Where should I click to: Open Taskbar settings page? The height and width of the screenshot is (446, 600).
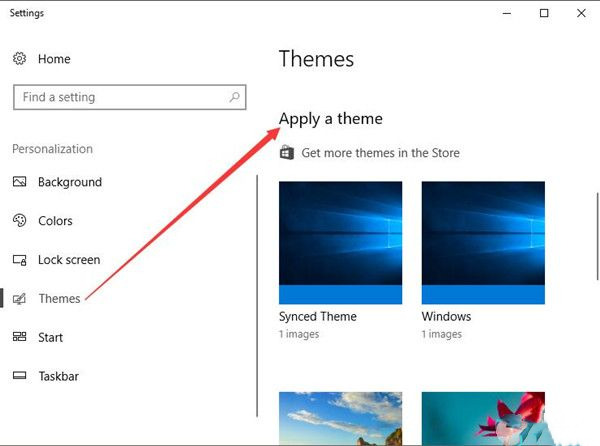pyautogui.click(x=58, y=376)
